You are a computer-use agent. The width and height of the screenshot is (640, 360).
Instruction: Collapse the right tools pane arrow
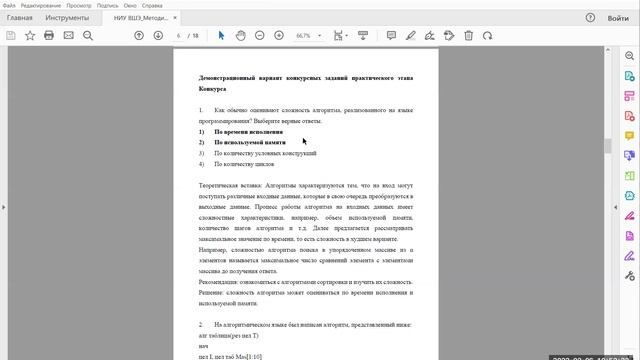click(x=616, y=207)
